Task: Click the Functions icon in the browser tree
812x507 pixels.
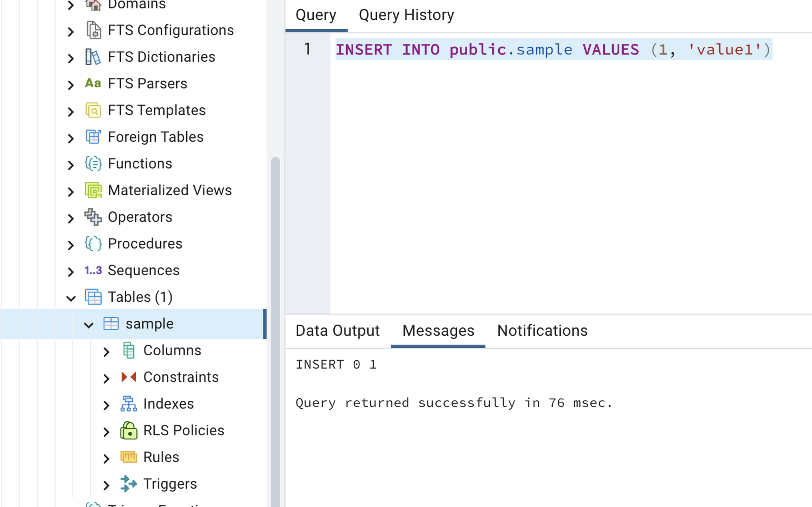Action: click(x=93, y=163)
